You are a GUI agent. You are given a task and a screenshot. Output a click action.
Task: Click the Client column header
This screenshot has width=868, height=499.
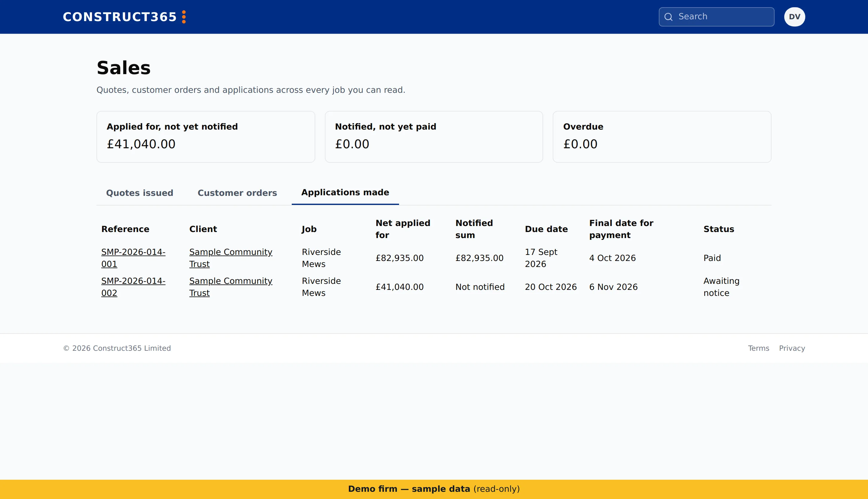pos(203,229)
